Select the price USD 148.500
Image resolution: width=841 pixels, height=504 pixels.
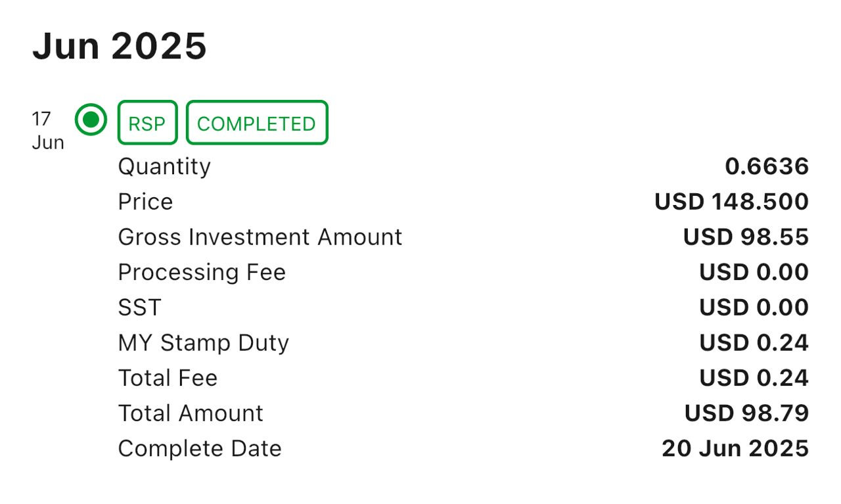coord(731,202)
